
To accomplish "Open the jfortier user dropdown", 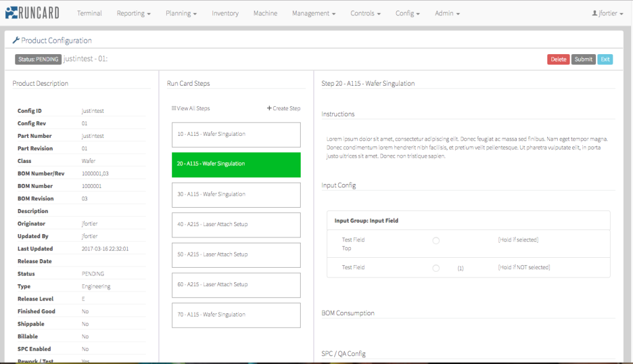I will click(607, 13).
